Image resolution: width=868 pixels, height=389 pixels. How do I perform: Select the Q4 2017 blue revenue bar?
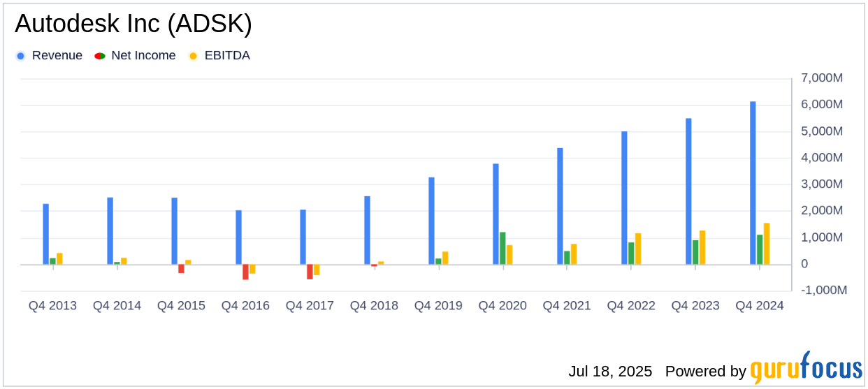(303, 237)
